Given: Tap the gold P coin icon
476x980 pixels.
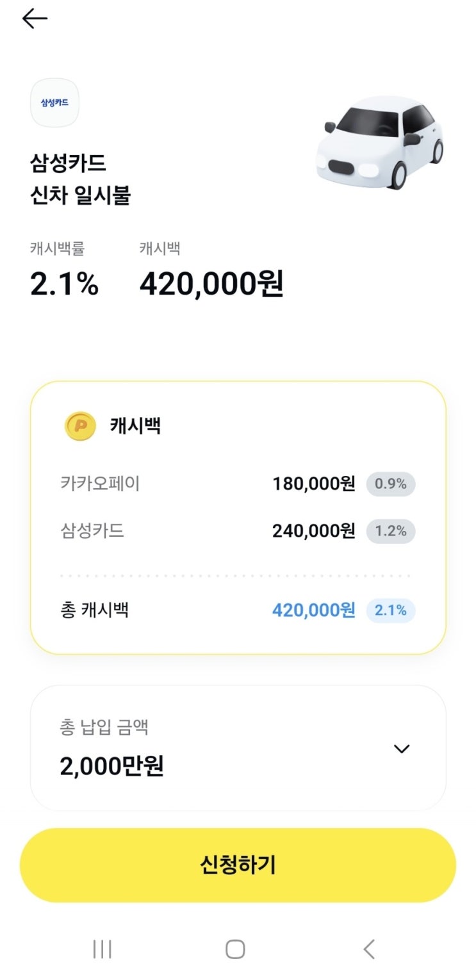Looking at the screenshot, I should coord(80,426).
